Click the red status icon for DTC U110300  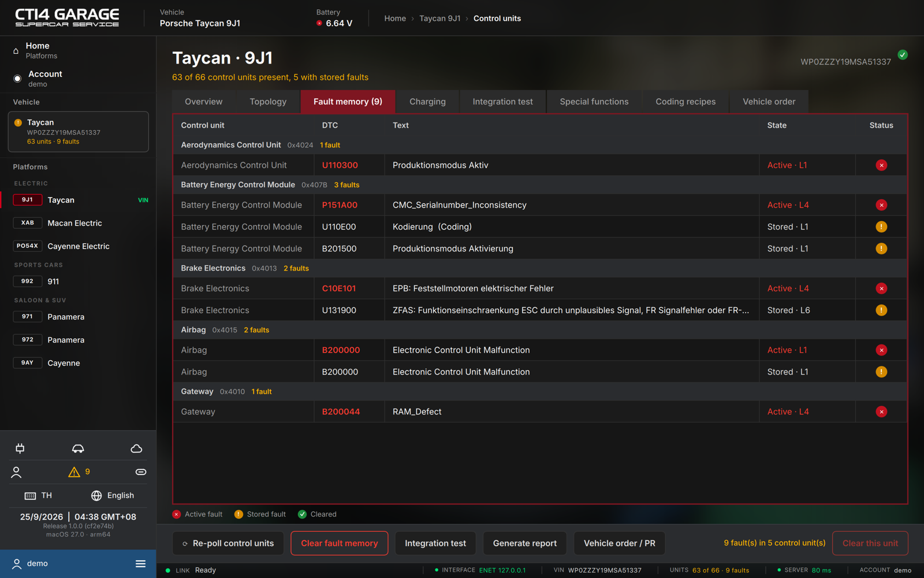click(x=881, y=165)
